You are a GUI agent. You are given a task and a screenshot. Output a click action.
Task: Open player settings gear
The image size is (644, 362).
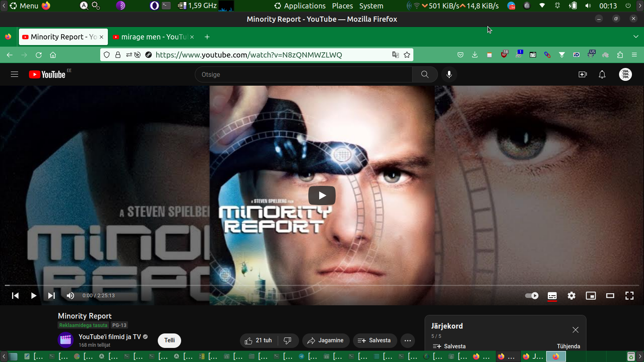tap(572, 296)
